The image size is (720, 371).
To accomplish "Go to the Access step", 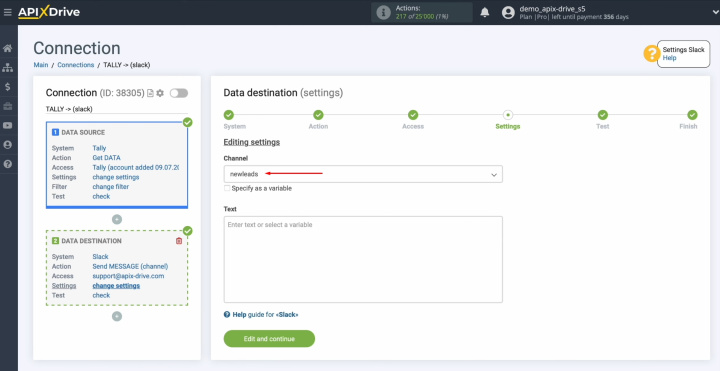I will 413,115.
